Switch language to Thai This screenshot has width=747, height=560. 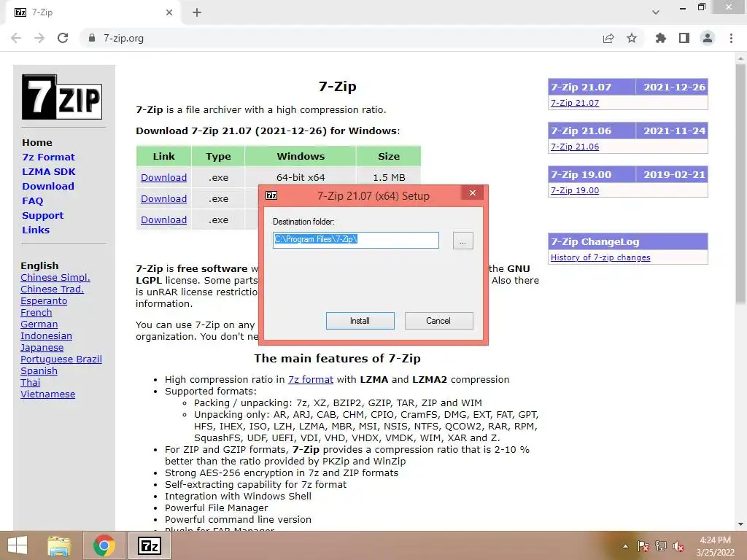pyautogui.click(x=31, y=382)
